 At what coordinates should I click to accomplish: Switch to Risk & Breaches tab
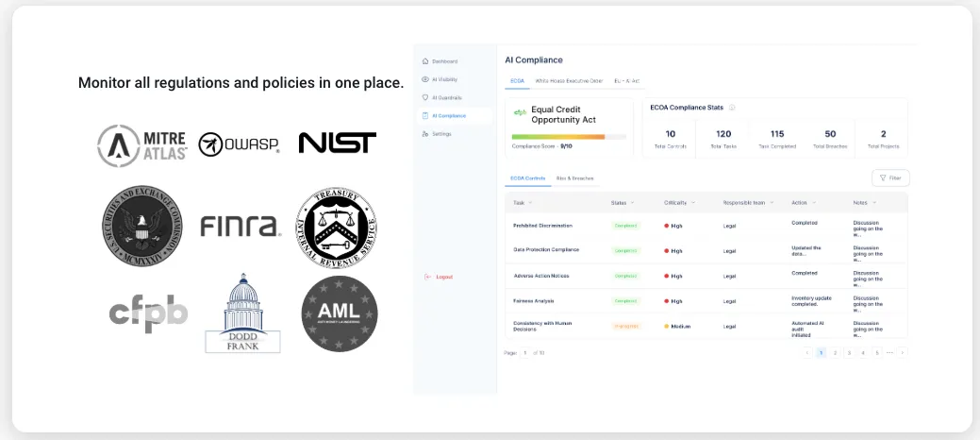(x=574, y=178)
